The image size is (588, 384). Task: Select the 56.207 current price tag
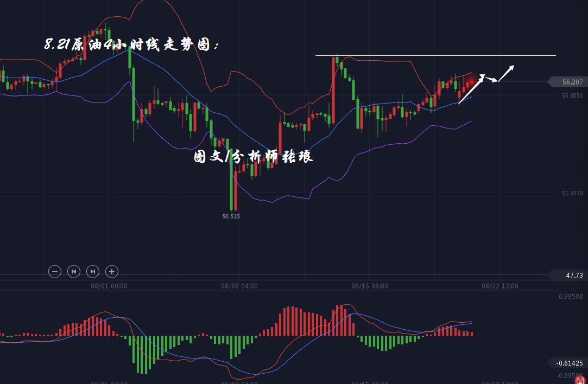tap(570, 82)
